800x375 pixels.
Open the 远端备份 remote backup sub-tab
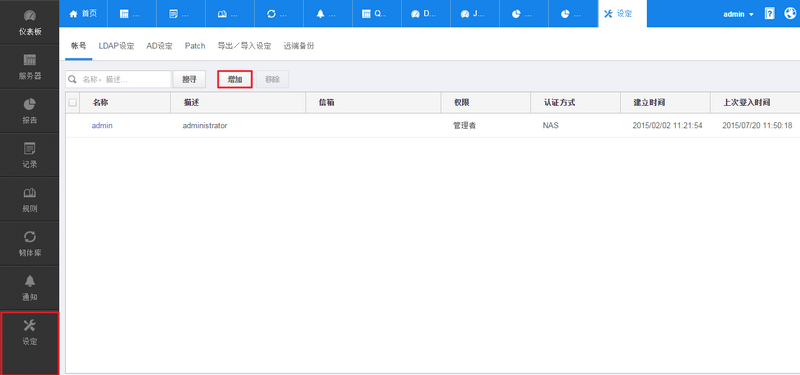(299, 46)
